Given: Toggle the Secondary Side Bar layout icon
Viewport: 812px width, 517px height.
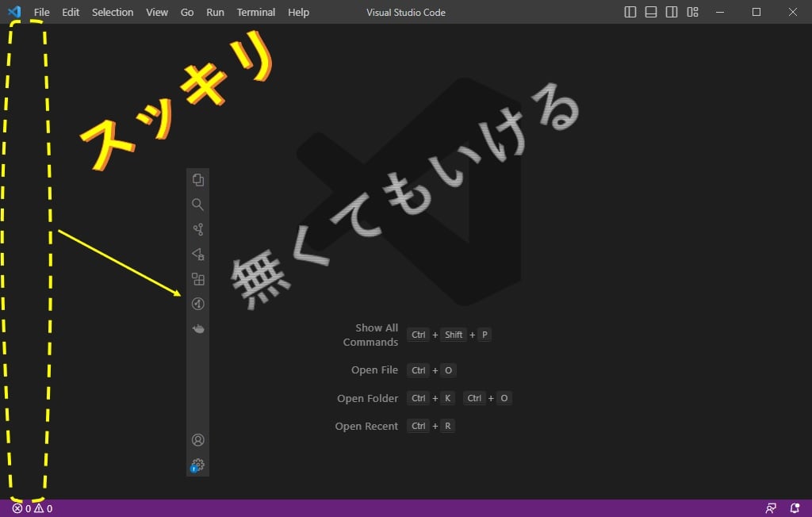Looking at the screenshot, I should click(671, 12).
